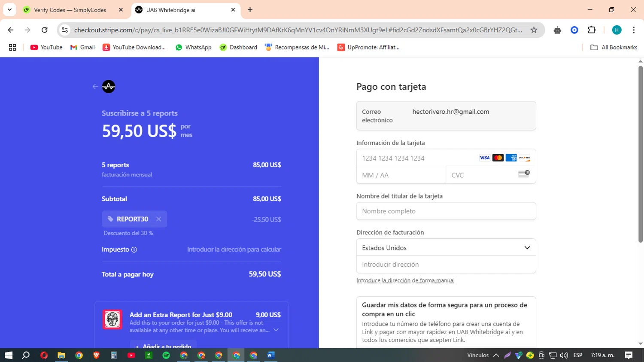
Task: Open the YouTube Download bookmark
Action: [134, 48]
